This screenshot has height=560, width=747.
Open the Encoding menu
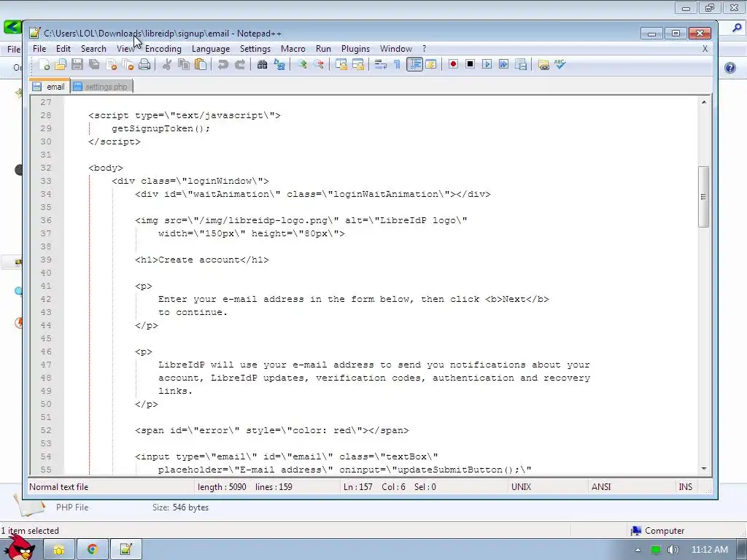(x=163, y=49)
